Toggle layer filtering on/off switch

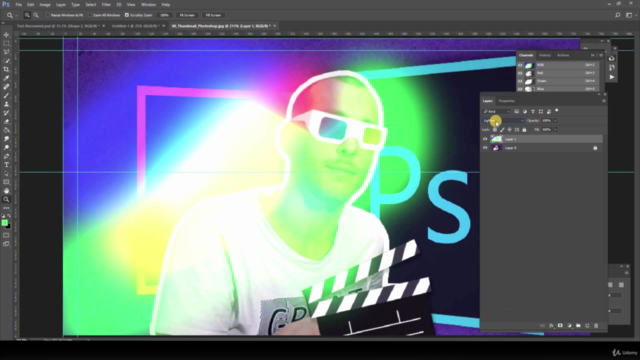point(557,111)
